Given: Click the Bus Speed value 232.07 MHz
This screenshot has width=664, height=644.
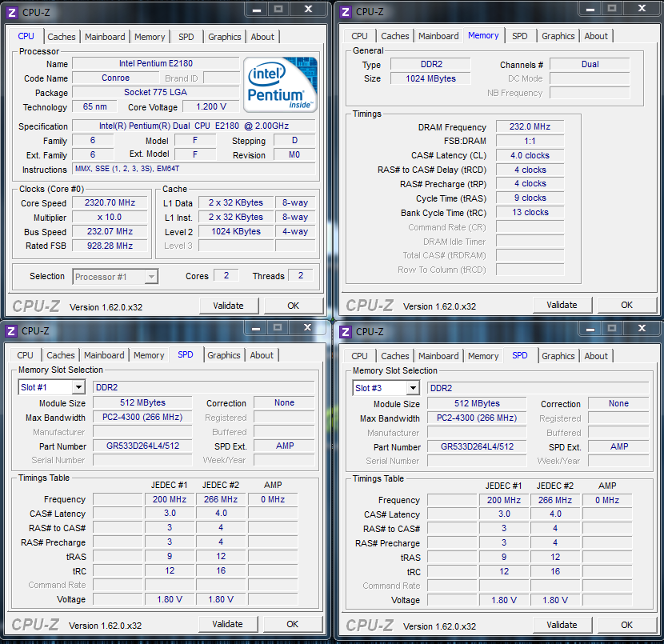Looking at the screenshot, I should coord(110,232).
